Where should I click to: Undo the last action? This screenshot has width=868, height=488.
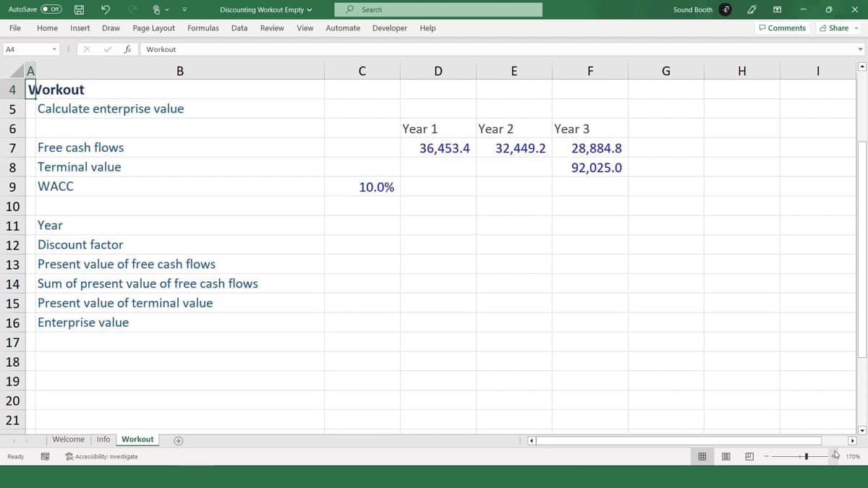106,9
